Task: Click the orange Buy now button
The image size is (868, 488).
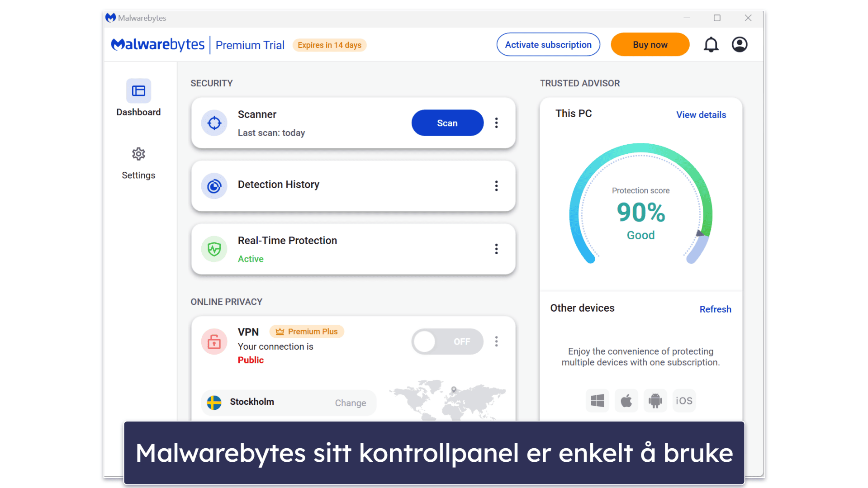Action: (650, 45)
